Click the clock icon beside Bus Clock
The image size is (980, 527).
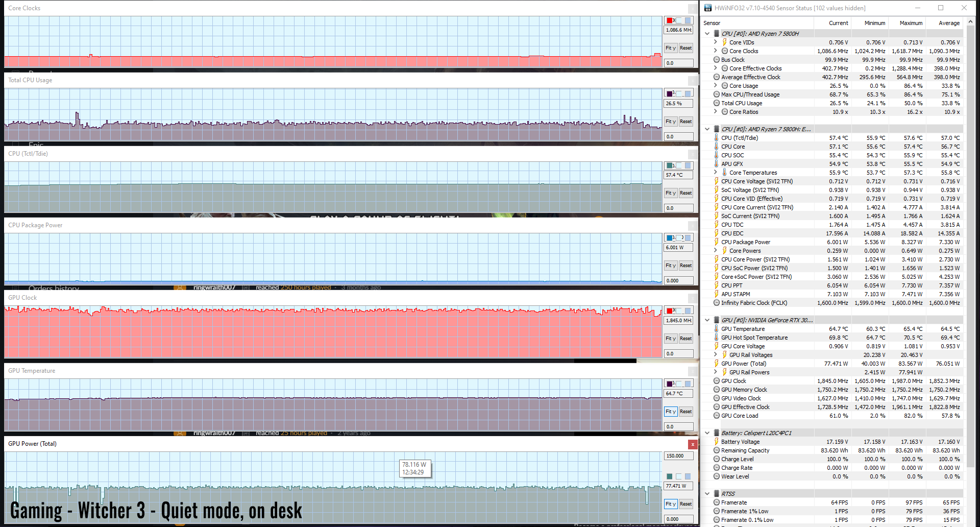coord(717,60)
